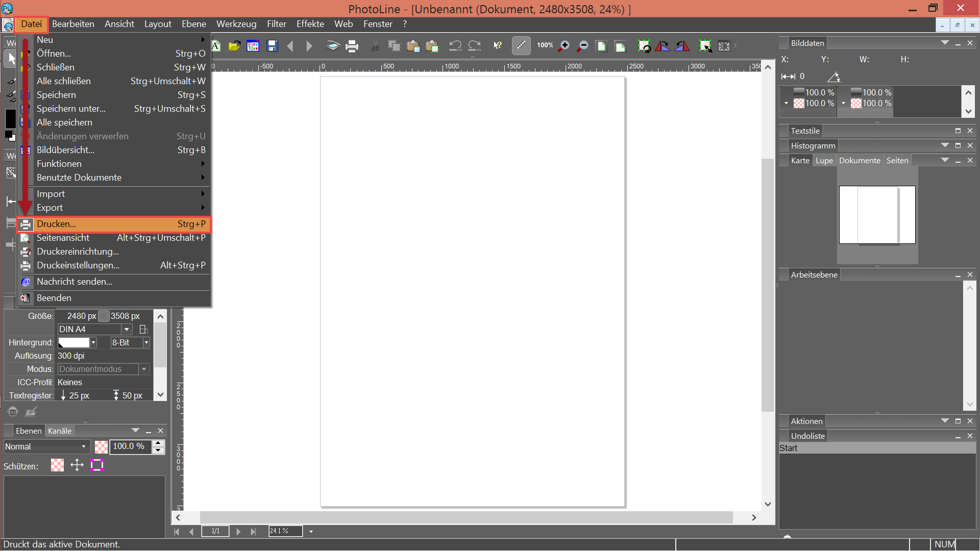This screenshot has width=980, height=551.
Task: Click the undo arrow icon
Action: pyautogui.click(x=455, y=46)
